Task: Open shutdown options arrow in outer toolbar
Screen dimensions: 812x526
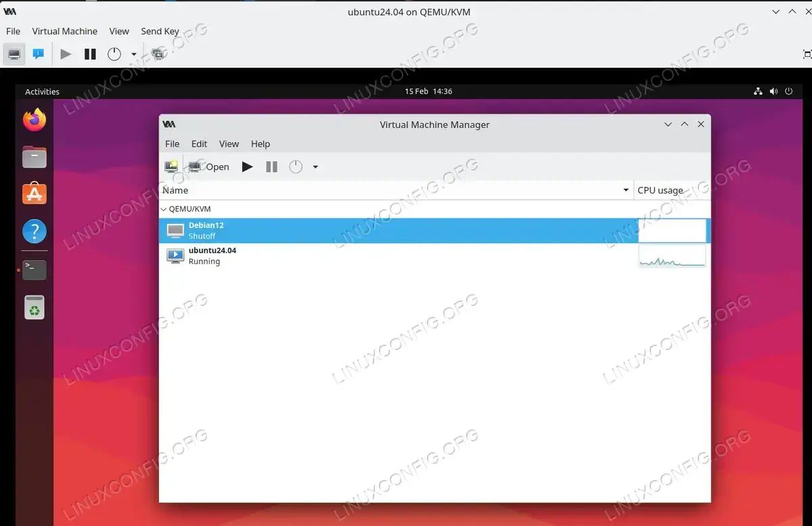Action: click(133, 55)
